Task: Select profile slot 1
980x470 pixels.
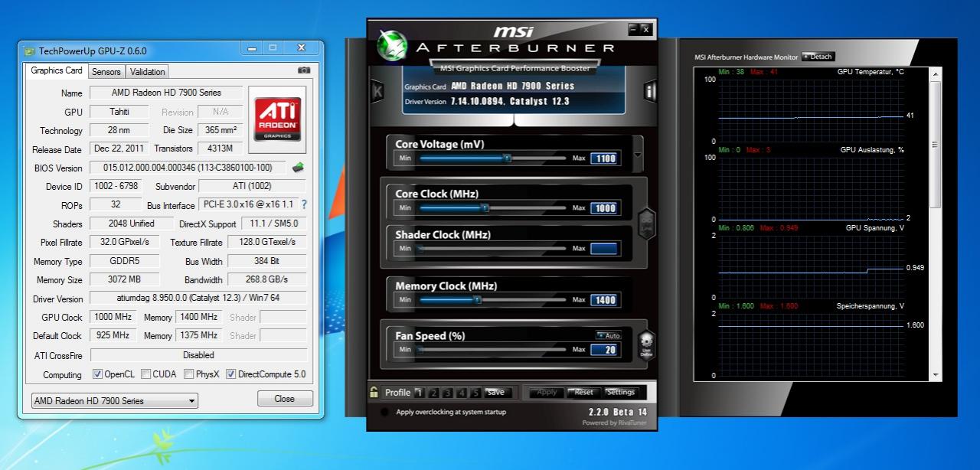Action: point(419,393)
